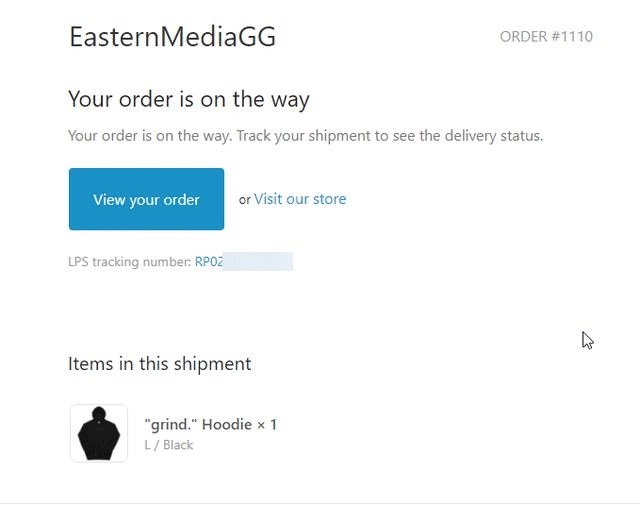Click the × 1 quantity beside Hoodie
640x505 pixels.
point(267,424)
